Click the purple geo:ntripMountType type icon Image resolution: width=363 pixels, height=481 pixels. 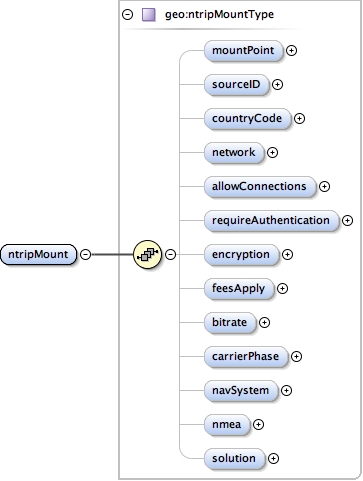pyautogui.click(x=149, y=15)
